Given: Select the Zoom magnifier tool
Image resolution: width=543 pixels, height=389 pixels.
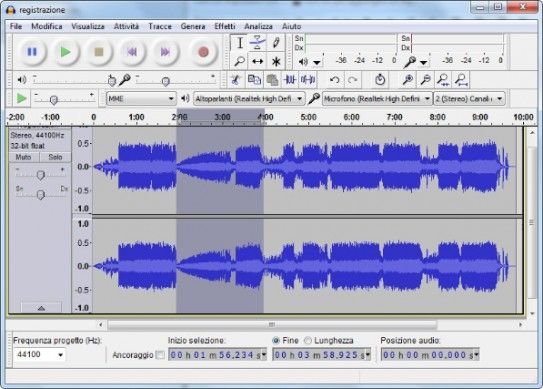Looking at the screenshot, I should 240,62.
